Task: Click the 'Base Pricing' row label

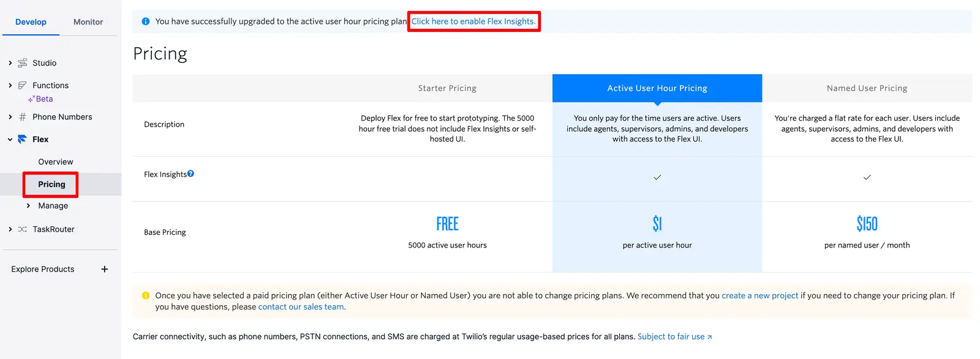Action: pyautogui.click(x=165, y=232)
